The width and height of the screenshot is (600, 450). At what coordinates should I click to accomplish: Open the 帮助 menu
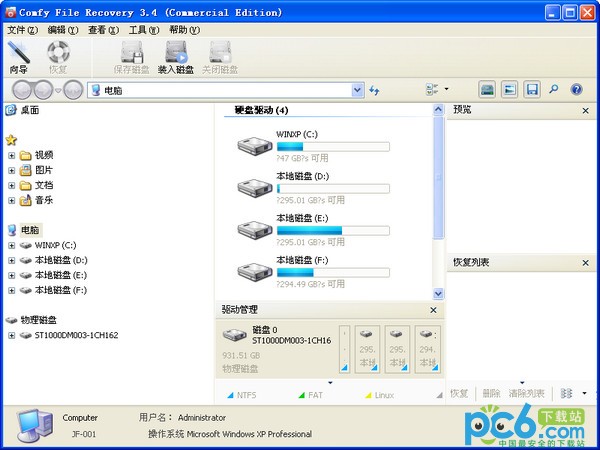184,30
